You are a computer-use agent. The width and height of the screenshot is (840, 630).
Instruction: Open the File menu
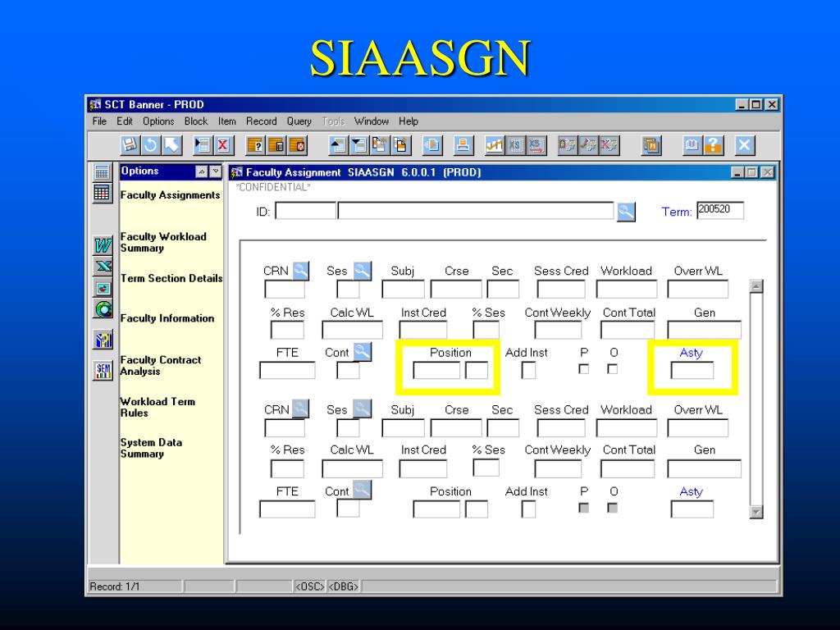point(99,121)
